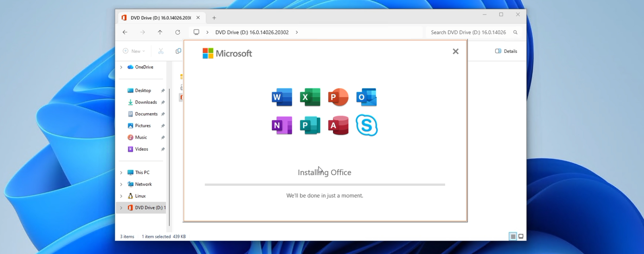
Task: Click the '3 items' status text
Action: coord(127,237)
